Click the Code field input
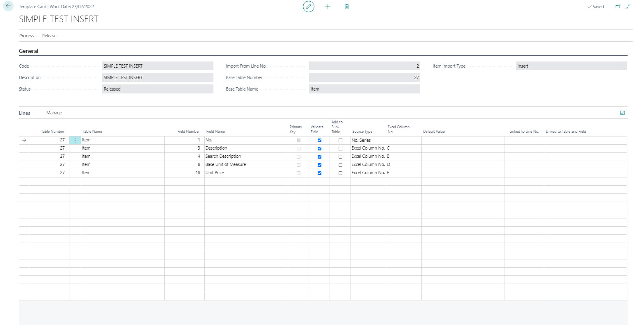Image resolution: width=644 pixels, height=325 pixels. coord(158,66)
